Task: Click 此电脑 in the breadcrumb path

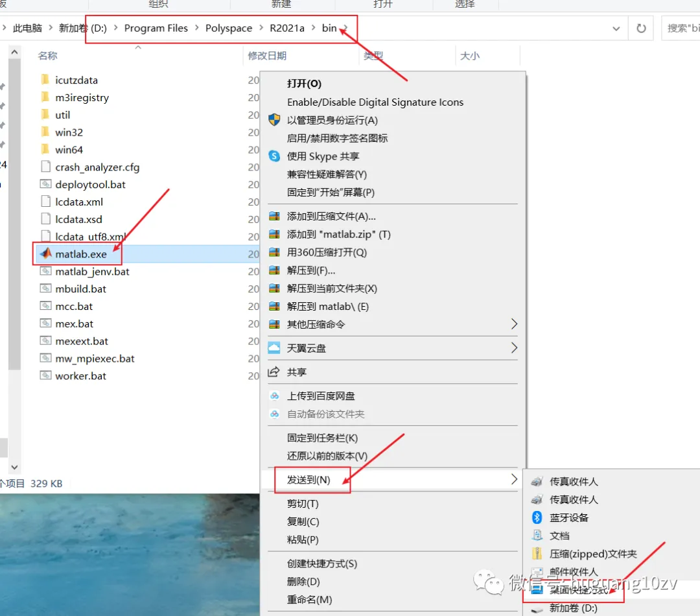Action: tap(27, 28)
